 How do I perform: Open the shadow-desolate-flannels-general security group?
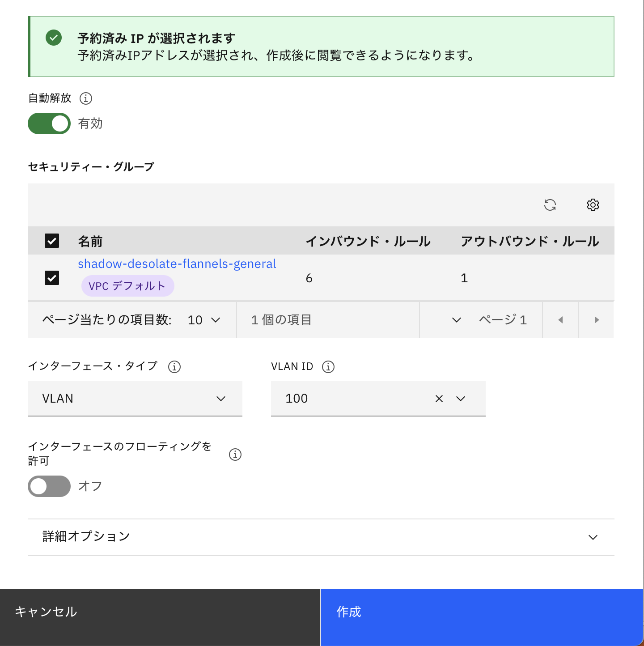[x=177, y=264]
